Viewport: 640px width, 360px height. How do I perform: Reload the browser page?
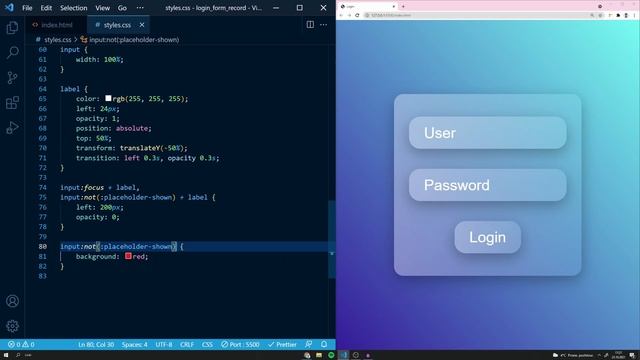357,15
